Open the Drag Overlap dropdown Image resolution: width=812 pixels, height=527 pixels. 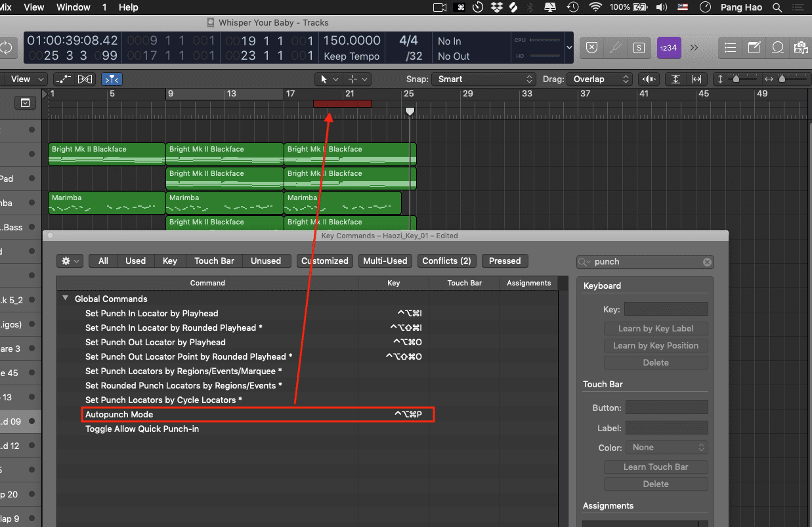599,79
